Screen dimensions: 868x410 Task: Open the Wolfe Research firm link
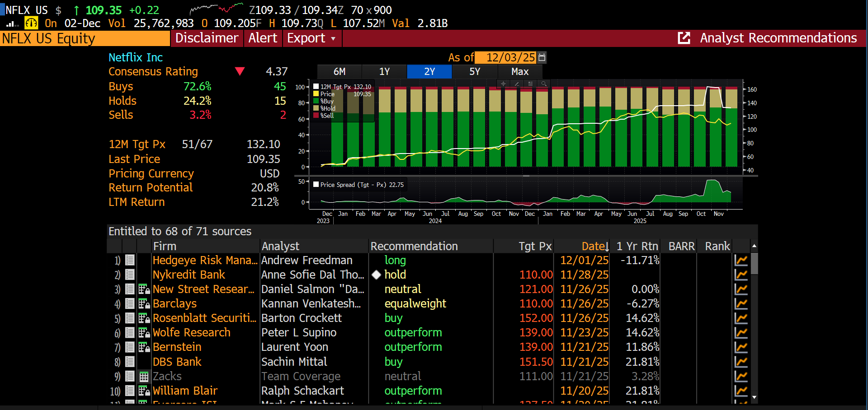pyautogui.click(x=191, y=333)
